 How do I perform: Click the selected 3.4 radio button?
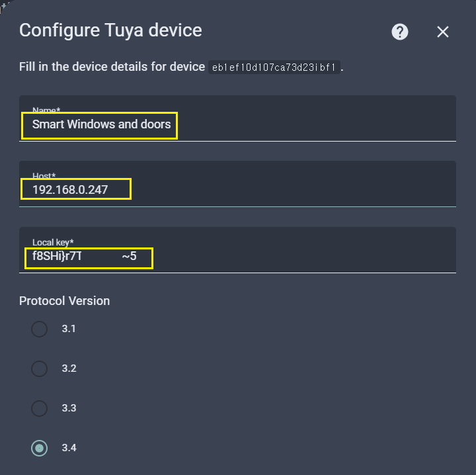pos(40,448)
